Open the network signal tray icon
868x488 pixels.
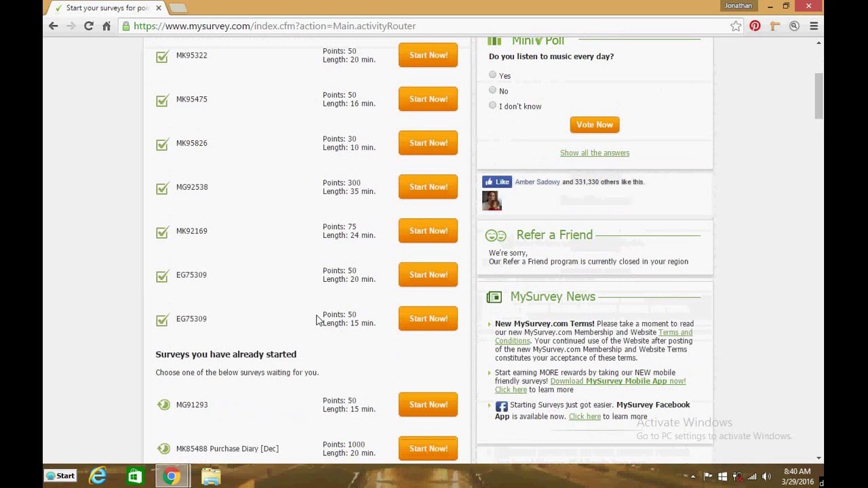pos(752,476)
